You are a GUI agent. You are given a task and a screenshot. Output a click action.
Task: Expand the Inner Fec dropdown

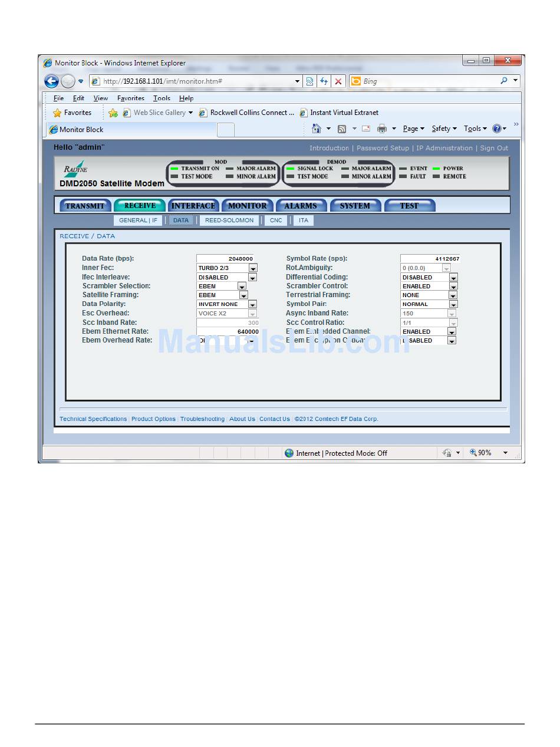tap(253, 268)
